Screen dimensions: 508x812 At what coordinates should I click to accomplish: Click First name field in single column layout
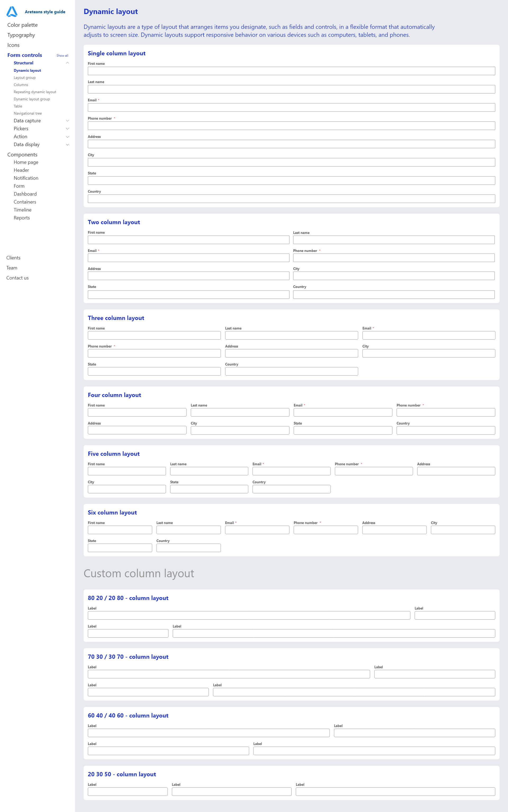coord(291,71)
